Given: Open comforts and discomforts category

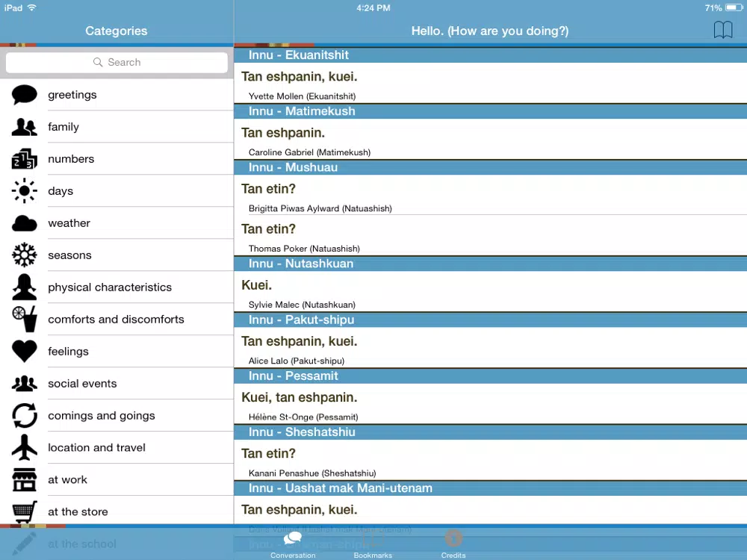Looking at the screenshot, I should pyautogui.click(x=117, y=319).
